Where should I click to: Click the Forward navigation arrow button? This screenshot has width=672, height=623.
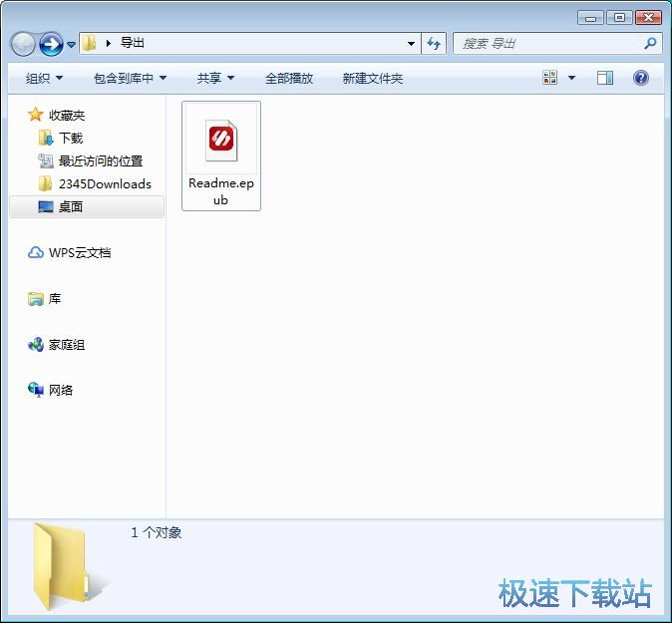(x=52, y=44)
